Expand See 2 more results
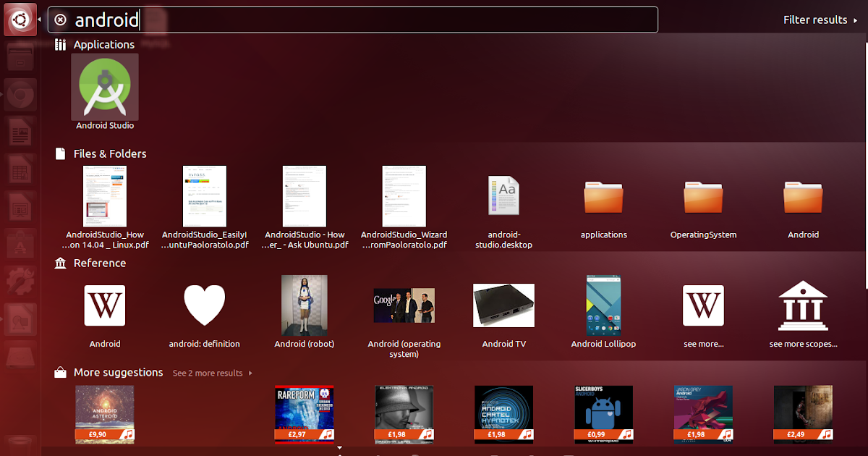Image resolution: width=868 pixels, height=456 pixels. click(x=213, y=373)
